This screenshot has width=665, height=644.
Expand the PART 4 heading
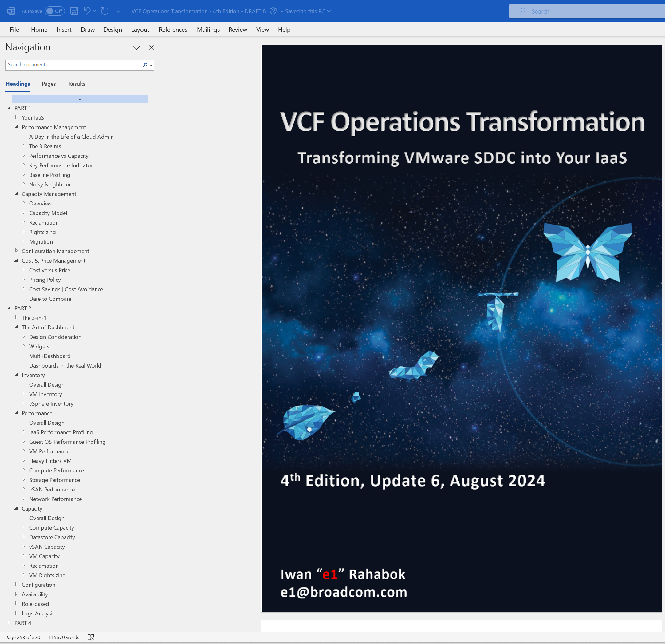pos(9,622)
